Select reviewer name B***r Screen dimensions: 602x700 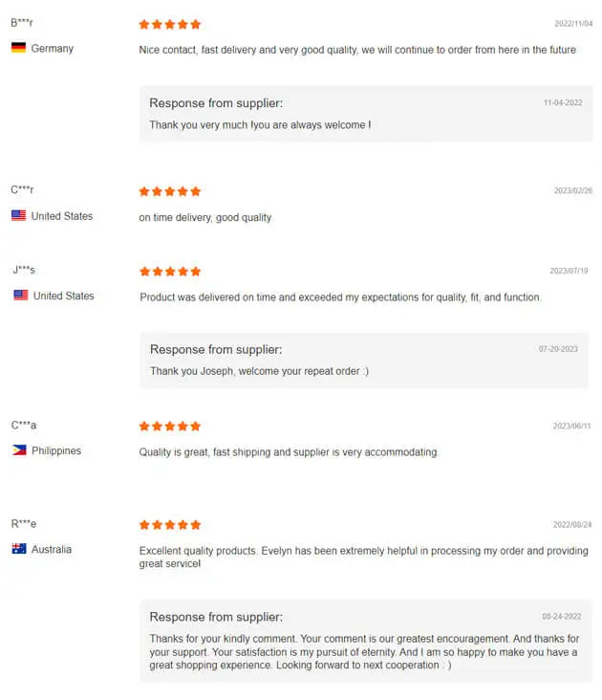[x=23, y=21]
